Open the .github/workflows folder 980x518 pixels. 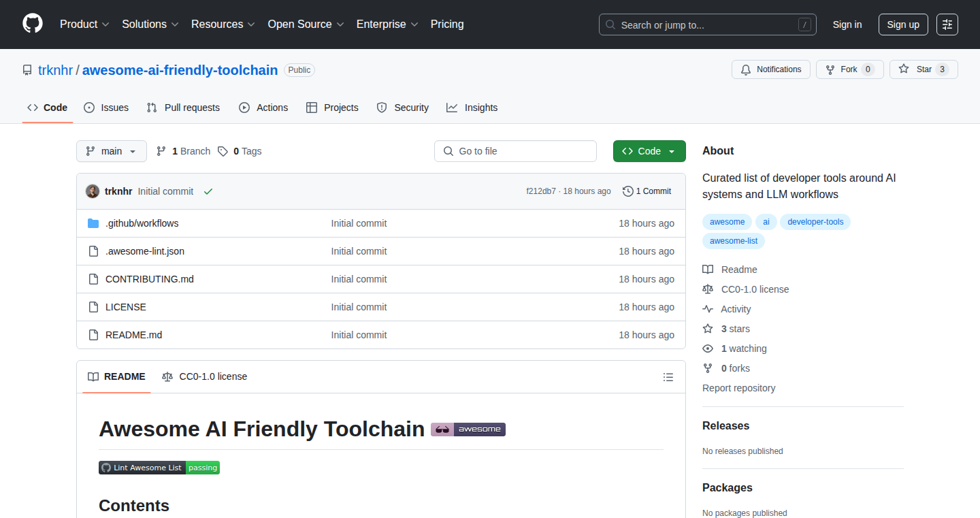[142, 223]
